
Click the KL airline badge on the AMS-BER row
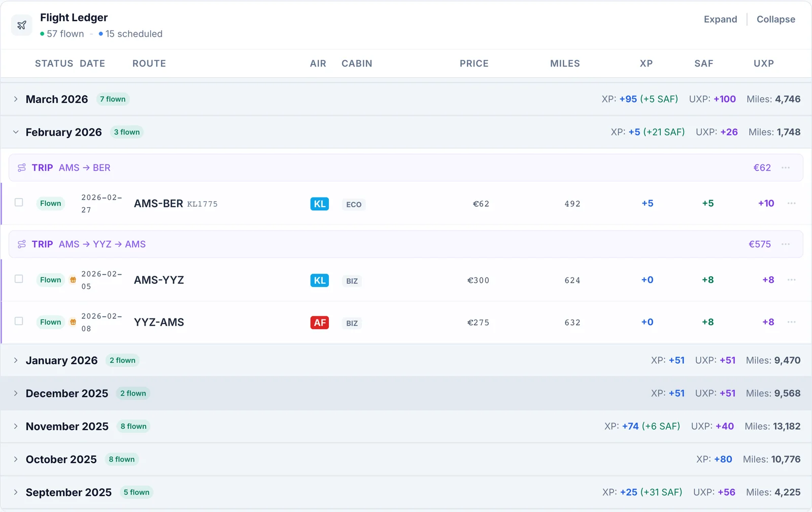(320, 204)
